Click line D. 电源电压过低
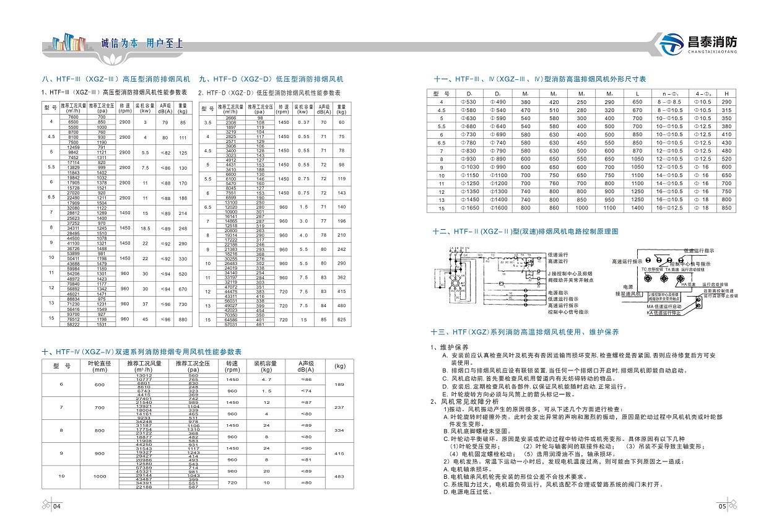The width and height of the screenshot is (779, 532). (468, 492)
